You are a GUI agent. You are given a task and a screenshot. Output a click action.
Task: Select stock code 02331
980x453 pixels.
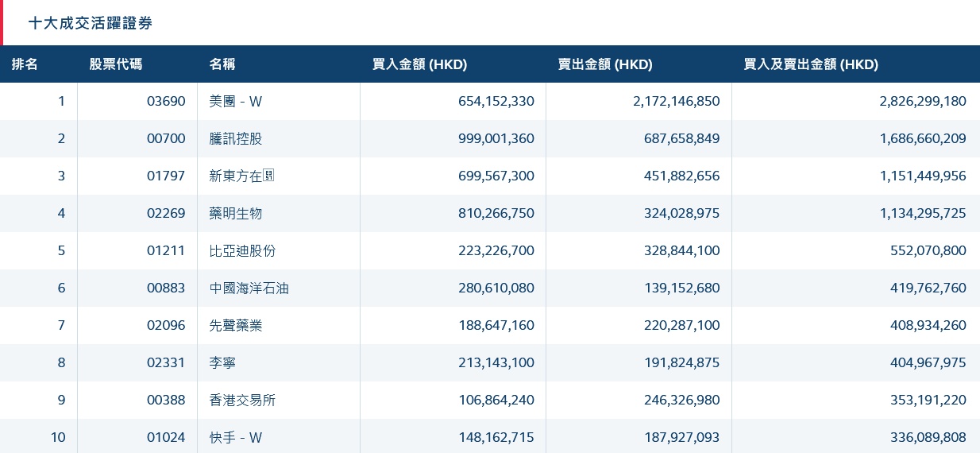coord(166,362)
